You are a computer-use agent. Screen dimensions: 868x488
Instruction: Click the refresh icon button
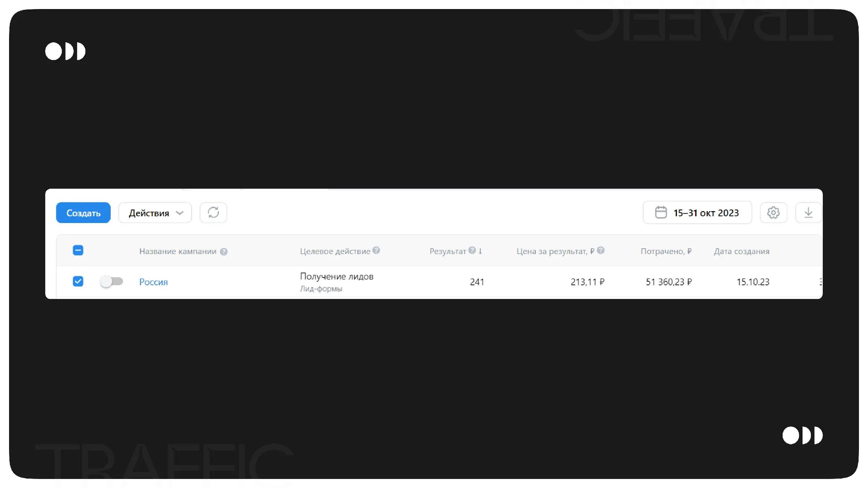coord(213,213)
